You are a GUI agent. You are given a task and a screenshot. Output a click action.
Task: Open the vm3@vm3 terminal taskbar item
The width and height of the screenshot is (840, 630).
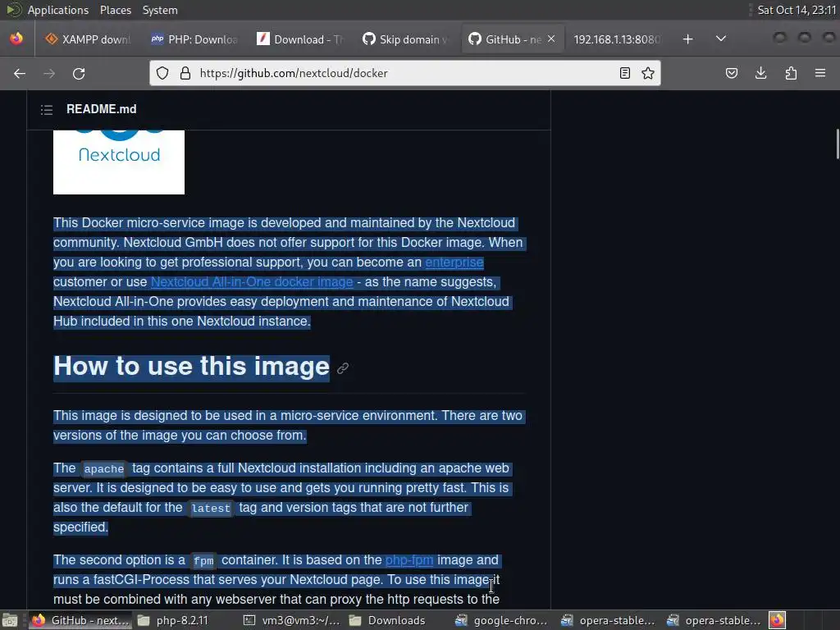click(291, 620)
